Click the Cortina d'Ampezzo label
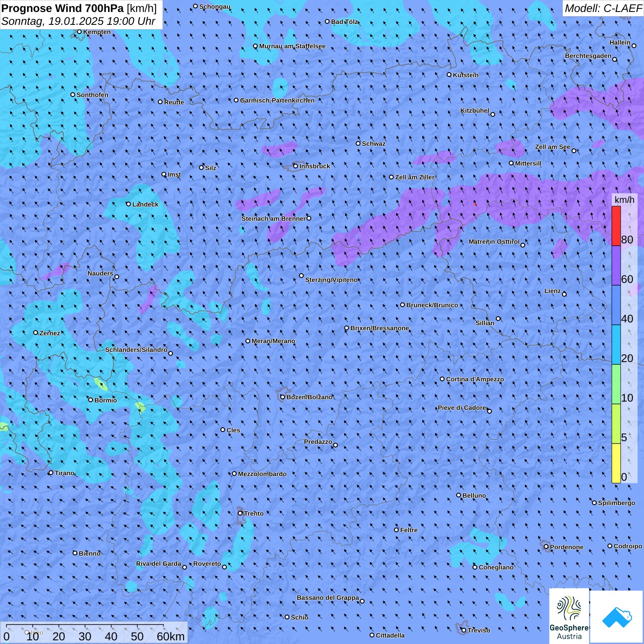The width and height of the screenshot is (644, 644). point(475,379)
